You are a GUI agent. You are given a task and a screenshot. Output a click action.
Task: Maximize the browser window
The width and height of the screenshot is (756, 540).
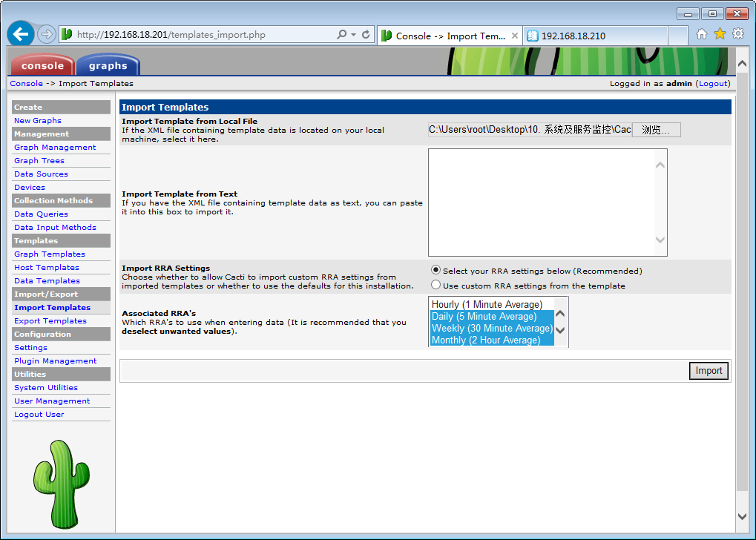pos(712,14)
